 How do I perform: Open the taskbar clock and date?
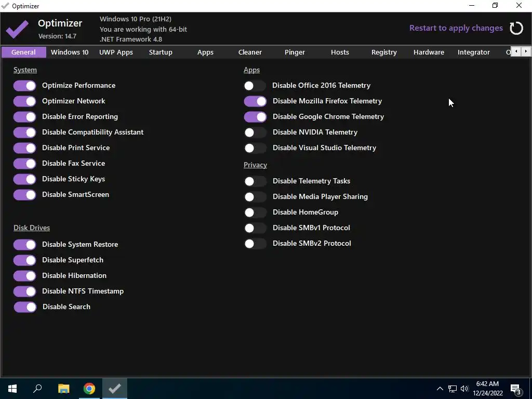point(487,389)
